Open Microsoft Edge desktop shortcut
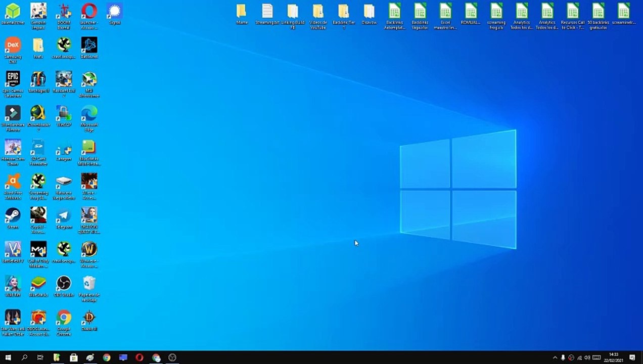This screenshot has width=643, height=364. click(x=89, y=118)
